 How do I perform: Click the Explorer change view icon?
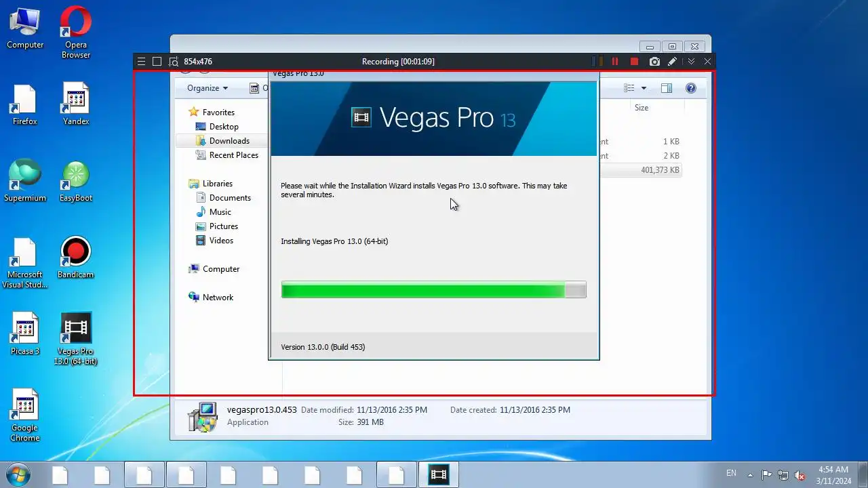click(x=629, y=88)
